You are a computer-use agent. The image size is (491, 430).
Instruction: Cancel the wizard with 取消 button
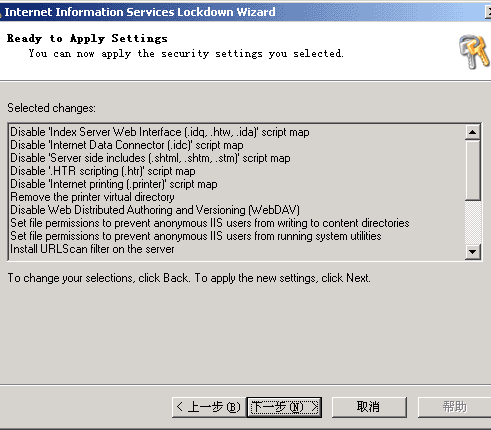[369, 407]
